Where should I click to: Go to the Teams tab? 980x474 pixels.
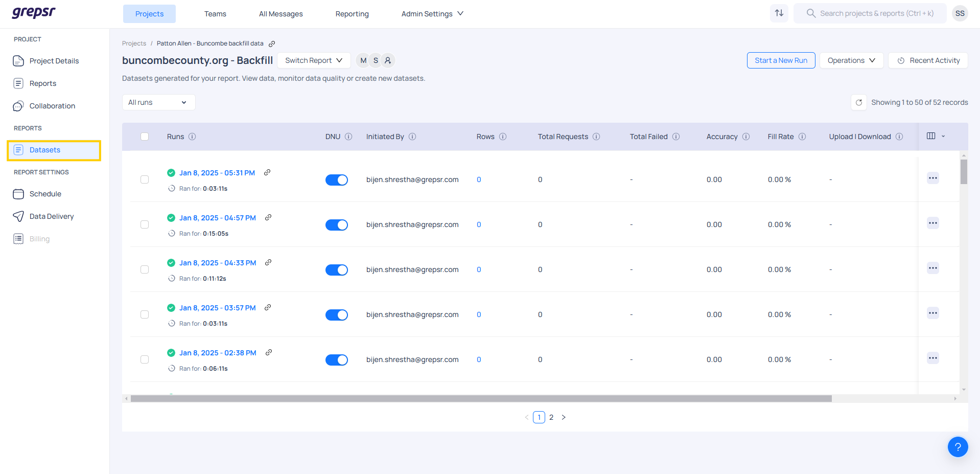pyautogui.click(x=215, y=14)
